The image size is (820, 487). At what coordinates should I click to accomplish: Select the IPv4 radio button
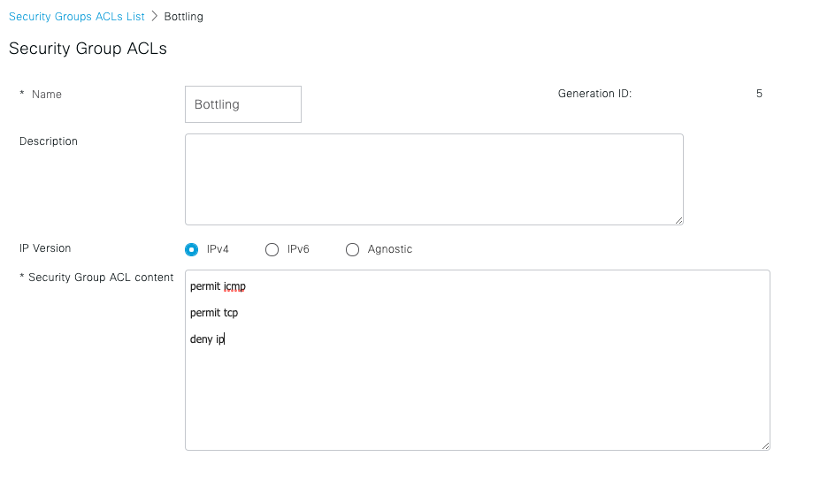[x=192, y=250]
